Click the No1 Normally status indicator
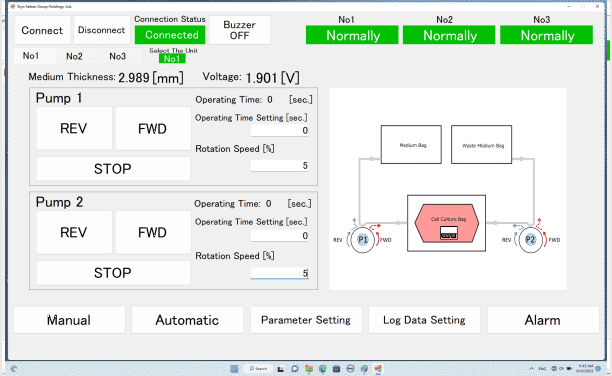The height and width of the screenshot is (376, 612). [x=352, y=35]
